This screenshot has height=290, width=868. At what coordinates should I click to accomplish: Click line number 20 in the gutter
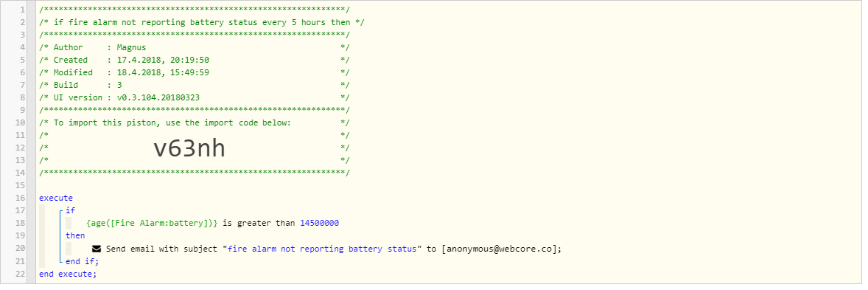tap(21, 249)
